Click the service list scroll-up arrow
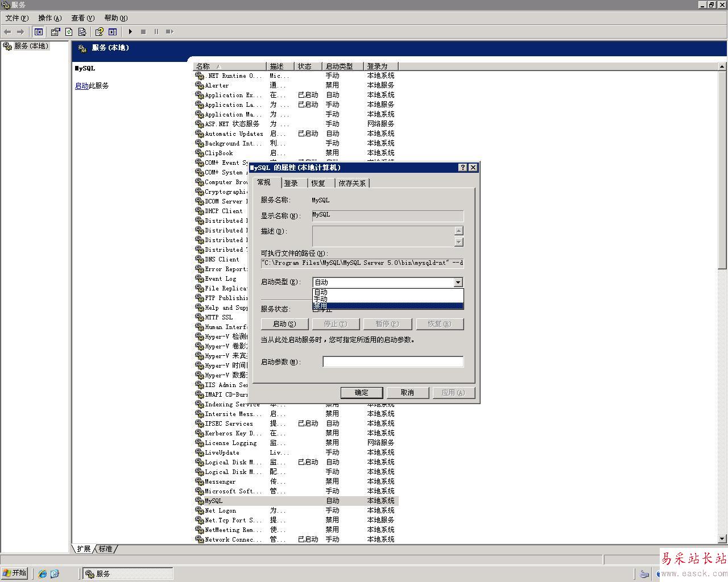Screen dimensions: 728x582 point(722,66)
